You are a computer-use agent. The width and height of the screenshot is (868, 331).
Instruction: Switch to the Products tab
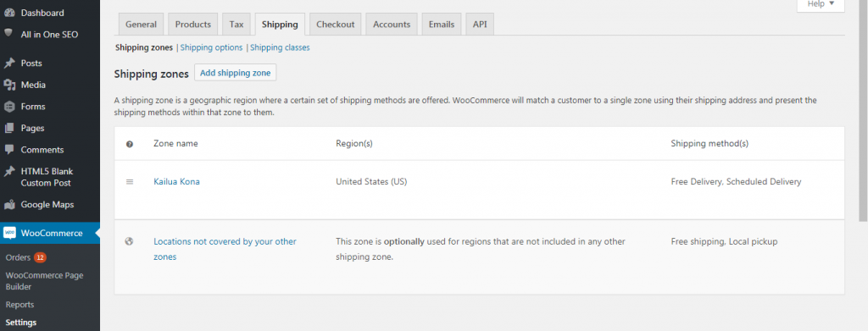coord(193,25)
